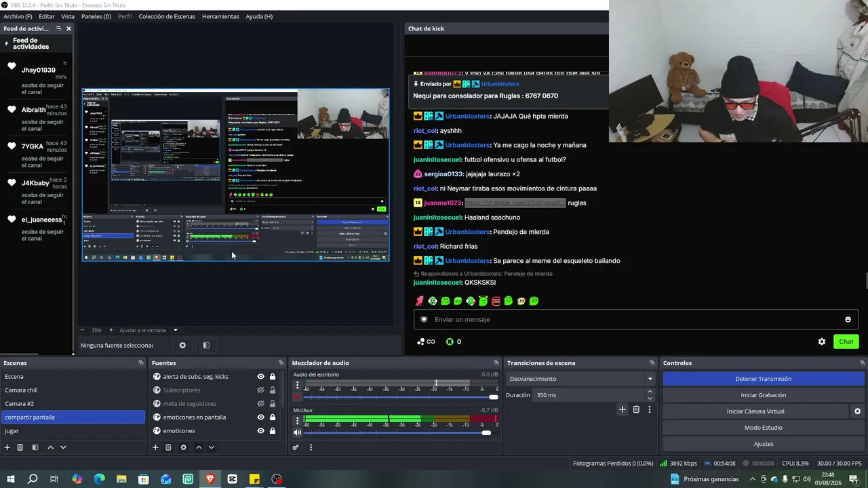The height and width of the screenshot is (488, 868).
Task: Open the Herramientas menu
Action: click(220, 16)
